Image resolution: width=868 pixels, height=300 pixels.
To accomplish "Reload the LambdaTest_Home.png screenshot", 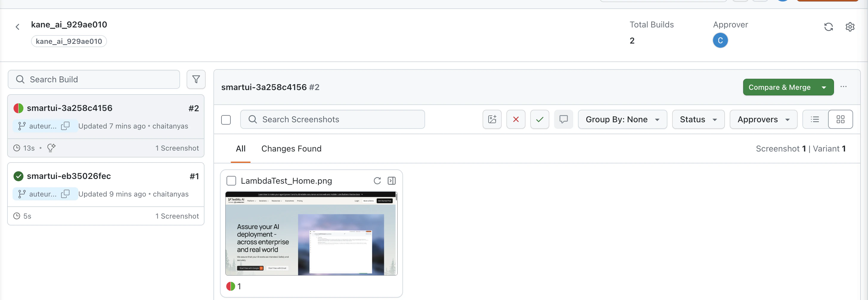I will point(377,181).
